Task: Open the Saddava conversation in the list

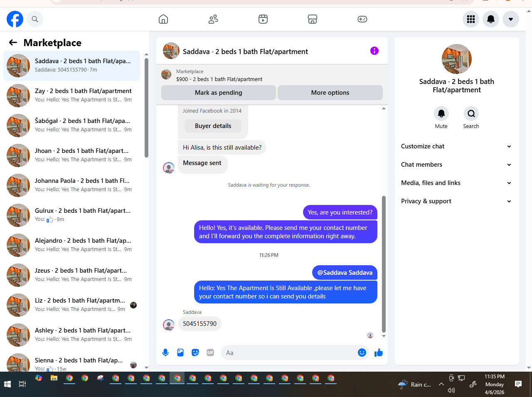Action: [x=71, y=66]
